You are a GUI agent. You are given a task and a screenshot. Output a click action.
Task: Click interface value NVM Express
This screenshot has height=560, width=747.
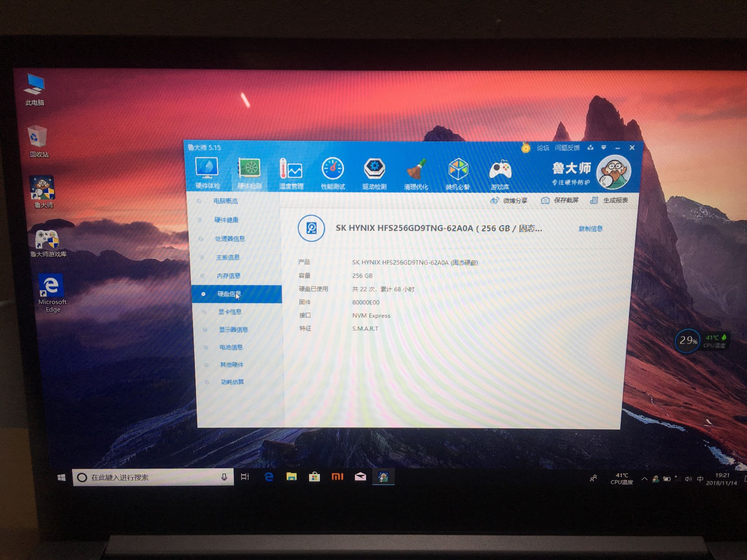tap(371, 315)
